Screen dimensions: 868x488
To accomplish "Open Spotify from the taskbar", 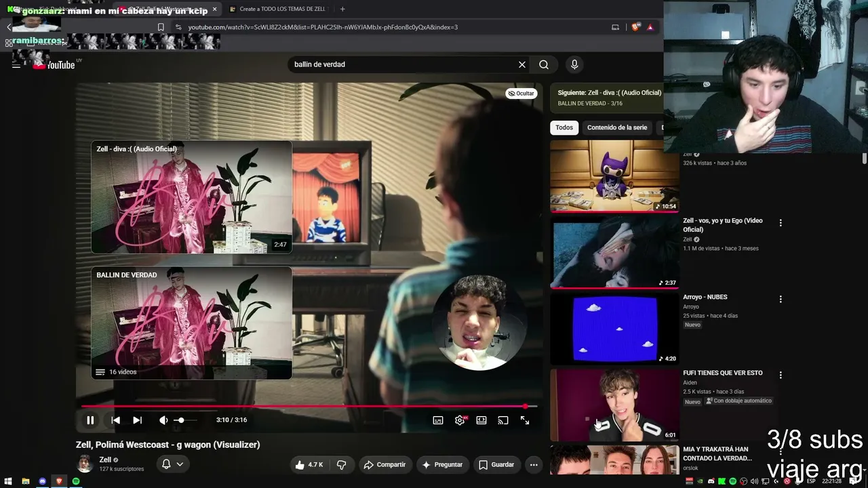I will tap(76, 481).
